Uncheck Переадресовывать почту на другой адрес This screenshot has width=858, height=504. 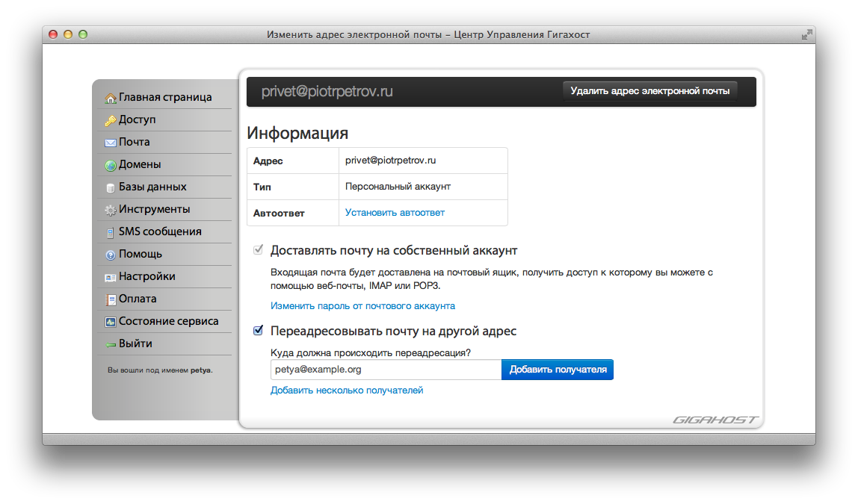pyautogui.click(x=258, y=330)
